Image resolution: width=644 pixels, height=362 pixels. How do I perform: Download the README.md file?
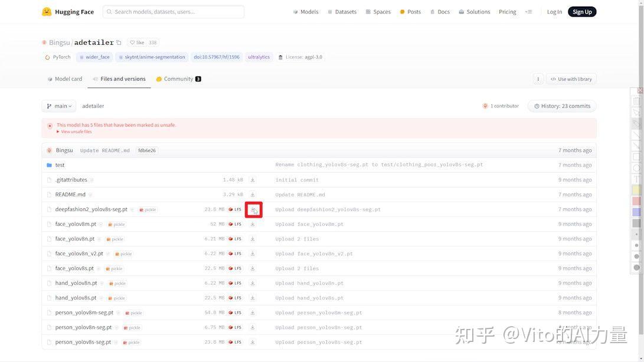coord(253,195)
